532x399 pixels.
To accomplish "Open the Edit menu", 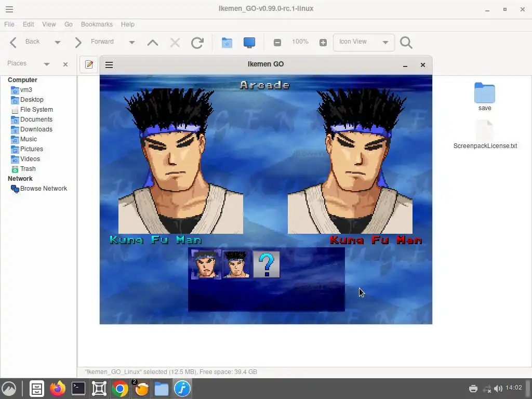I will pyautogui.click(x=28, y=24).
